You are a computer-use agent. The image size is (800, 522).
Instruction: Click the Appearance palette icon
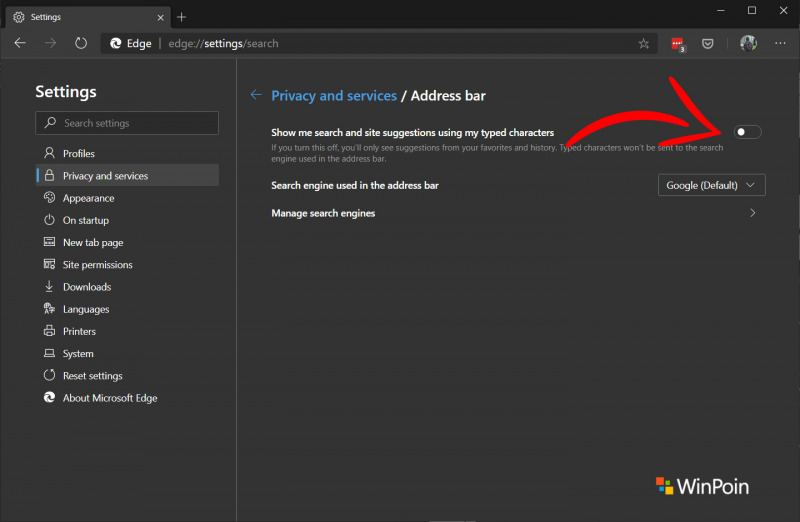coord(49,197)
